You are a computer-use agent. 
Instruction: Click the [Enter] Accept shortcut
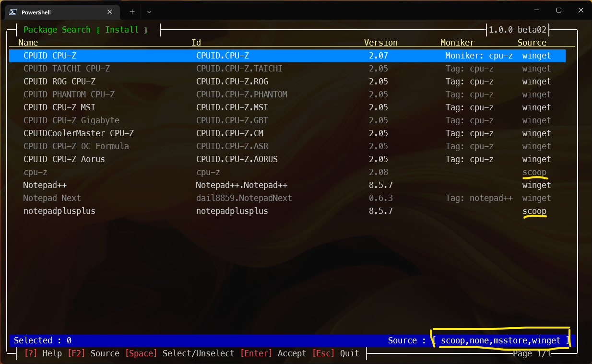click(x=273, y=353)
